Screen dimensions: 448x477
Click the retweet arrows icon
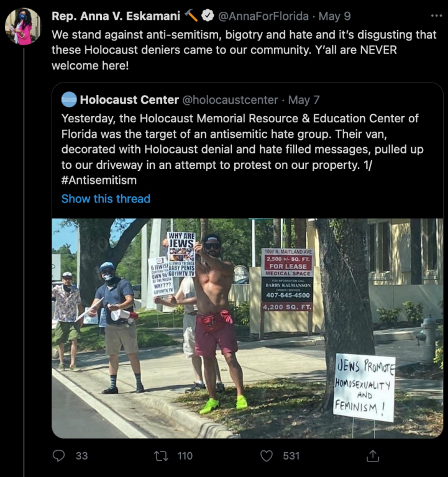(161, 456)
